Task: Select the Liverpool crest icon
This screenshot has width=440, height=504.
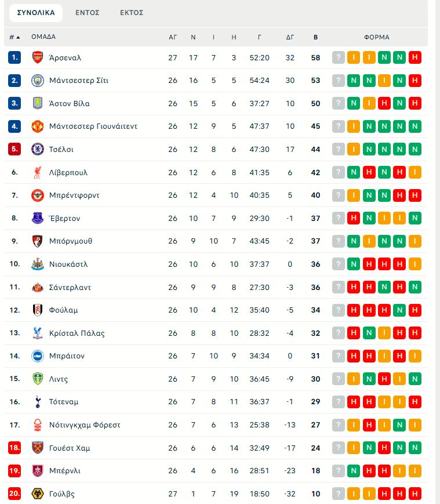Action: point(37,172)
